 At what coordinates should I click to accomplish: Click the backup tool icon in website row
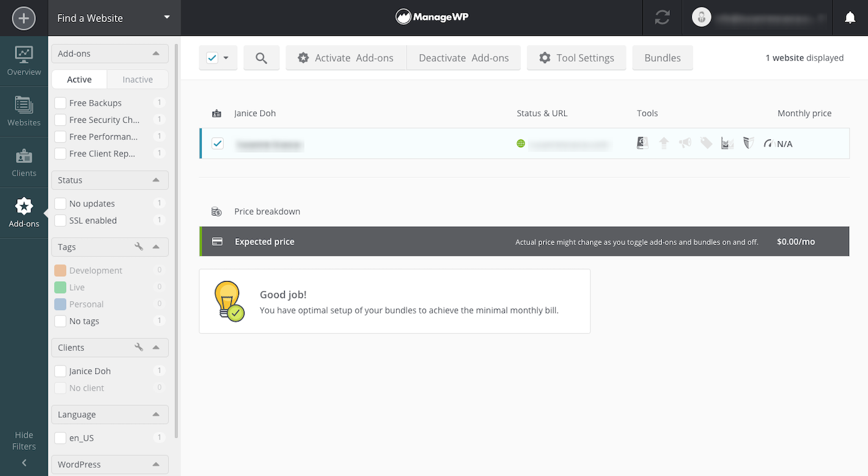pos(642,144)
